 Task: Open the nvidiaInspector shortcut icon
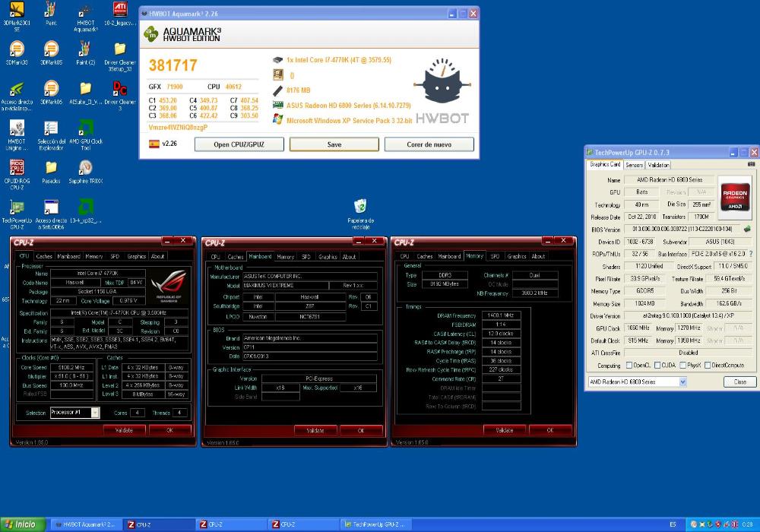click(x=17, y=96)
